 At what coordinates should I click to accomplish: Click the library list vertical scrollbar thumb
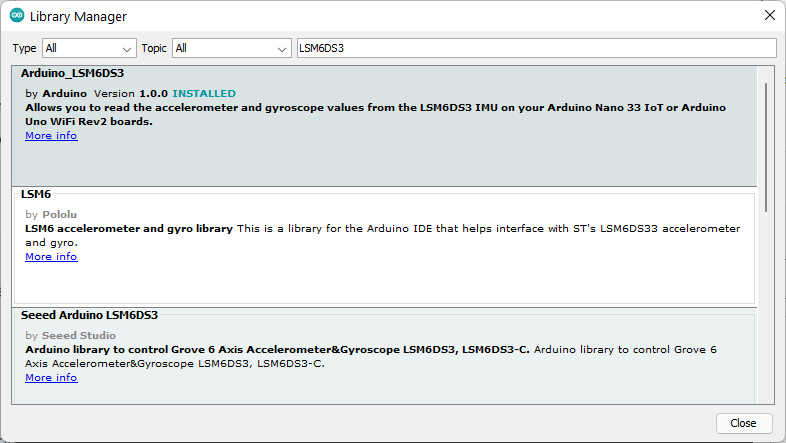(766, 147)
